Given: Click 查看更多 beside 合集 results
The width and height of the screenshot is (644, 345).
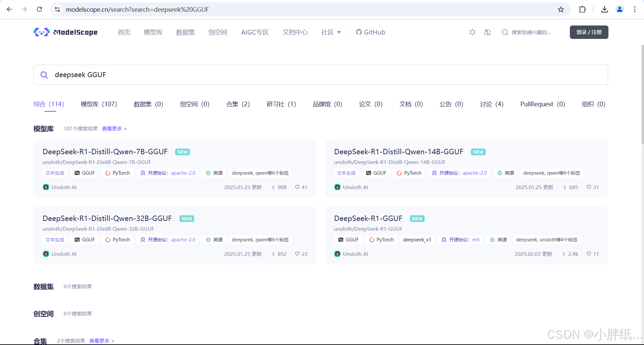Looking at the screenshot, I should point(102,341).
